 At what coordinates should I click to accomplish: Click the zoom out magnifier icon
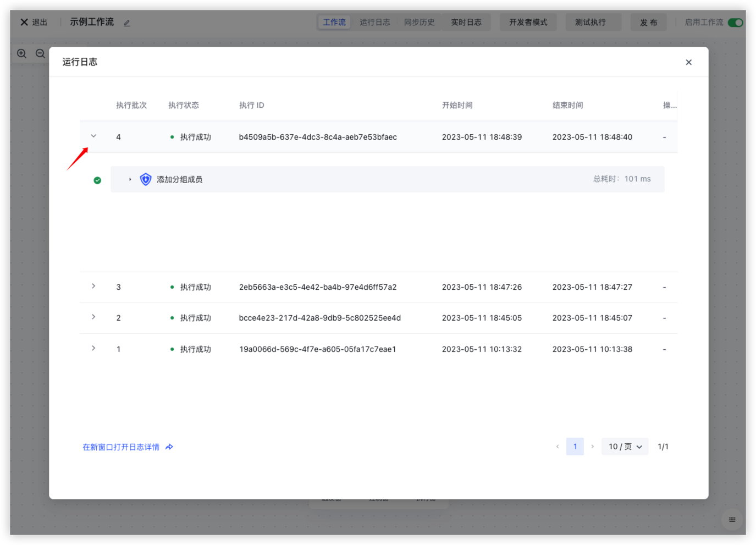[40, 53]
